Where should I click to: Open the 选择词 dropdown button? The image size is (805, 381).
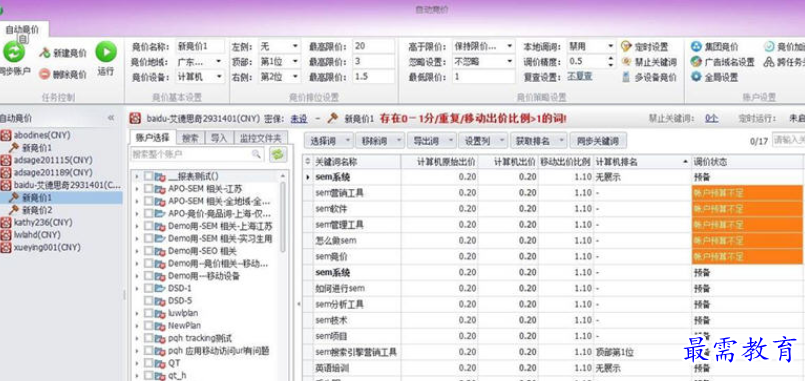tap(329, 141)
